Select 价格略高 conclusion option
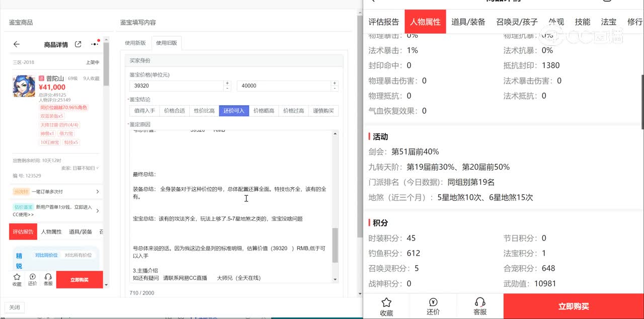 [x=264, y=111]
